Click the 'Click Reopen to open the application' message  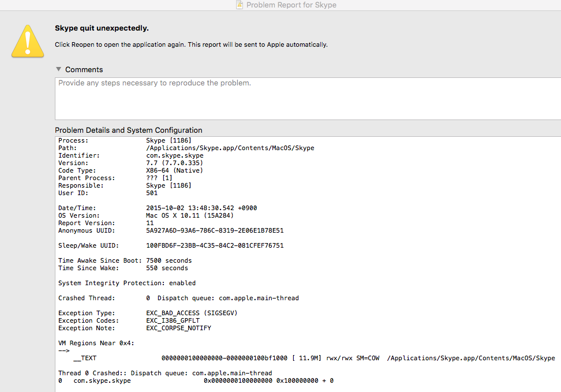tap(191, 45)
